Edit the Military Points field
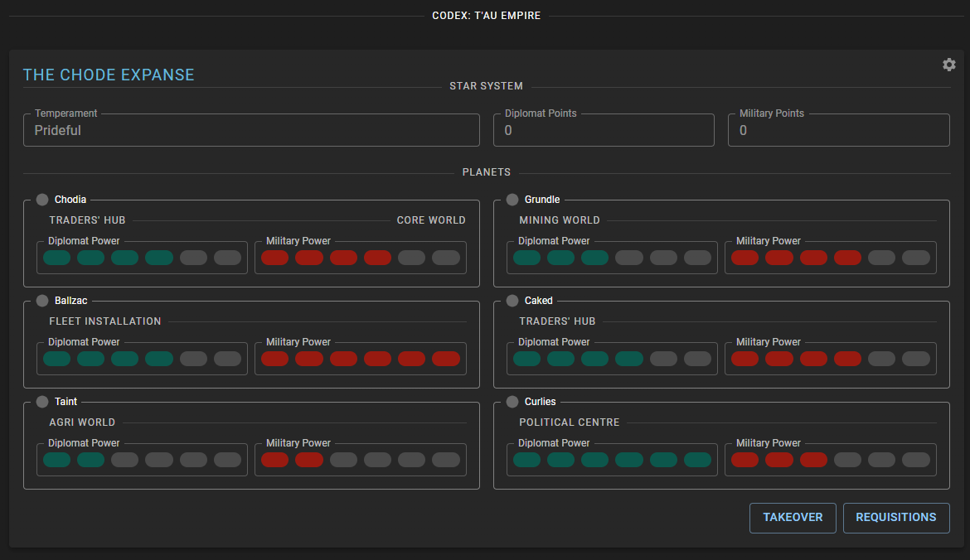 (838, 131)
